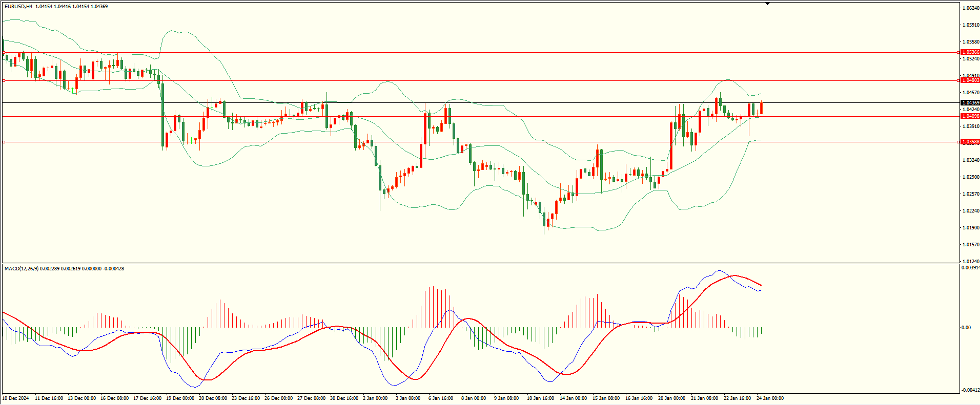Select the red 1.04098 price level label
Viewport: 980px width, 405px height.
[970, 116]
